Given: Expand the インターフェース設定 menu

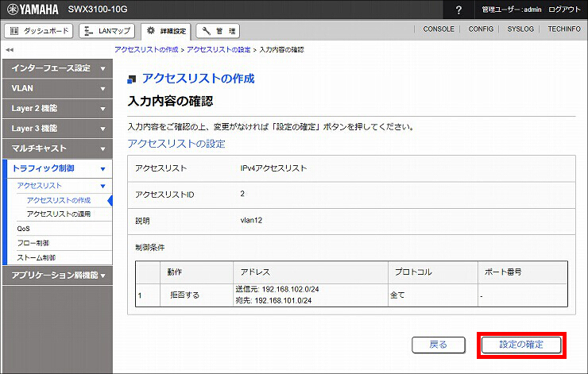Looking at the screenshot, I should pyautogui.click(x=57, y=68).
